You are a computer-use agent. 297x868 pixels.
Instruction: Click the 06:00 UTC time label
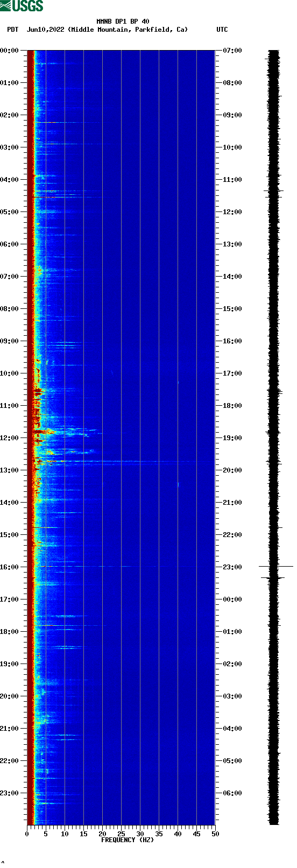(x=232, y=793)
